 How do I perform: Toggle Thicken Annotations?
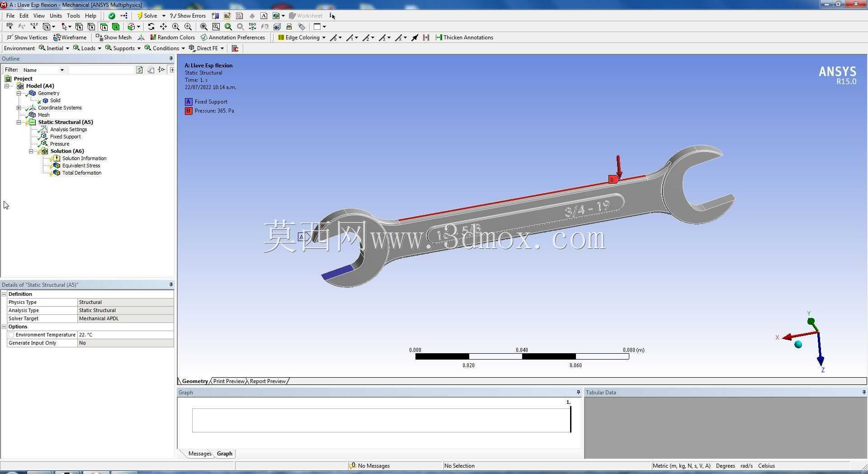tap(464, 38)
